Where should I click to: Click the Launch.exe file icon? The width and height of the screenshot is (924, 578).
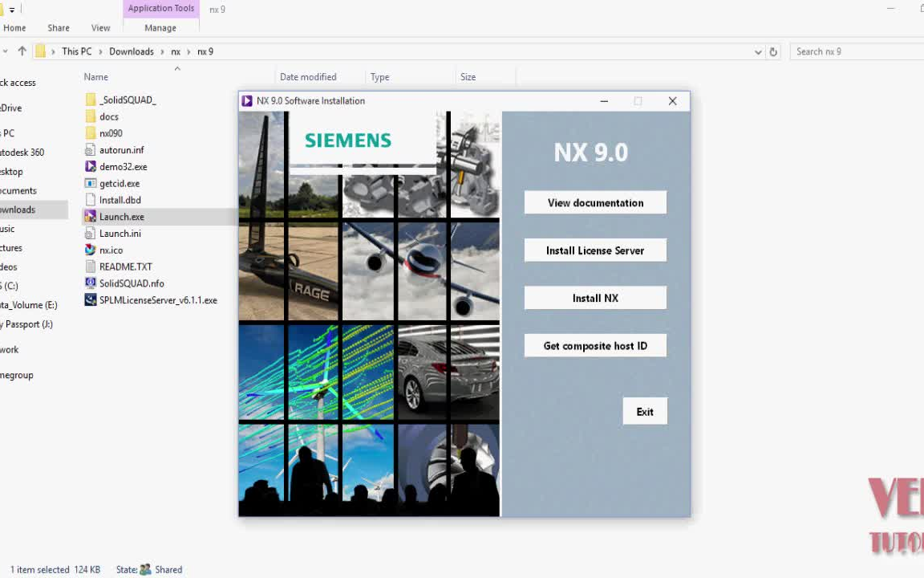coord(91,217)
